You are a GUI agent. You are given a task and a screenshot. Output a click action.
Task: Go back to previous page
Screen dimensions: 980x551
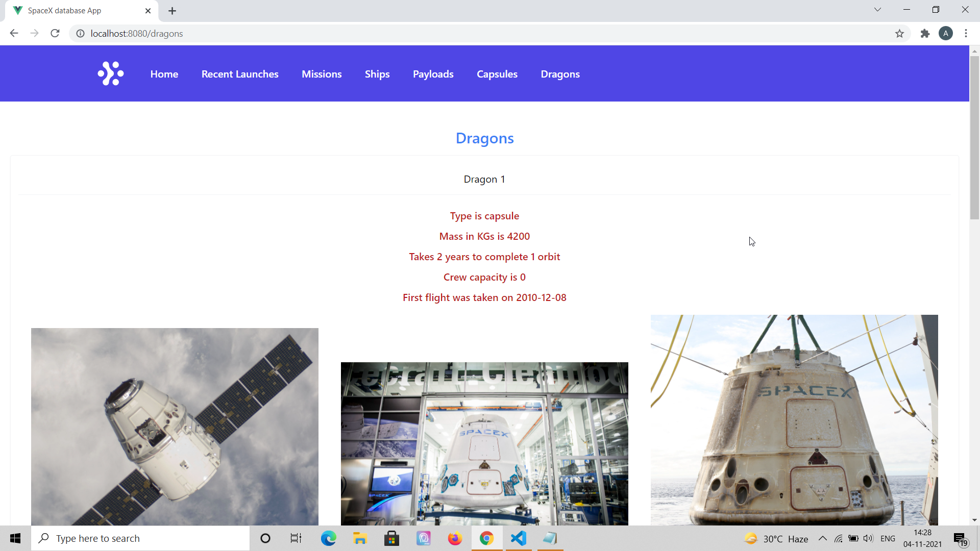(14, 34)
